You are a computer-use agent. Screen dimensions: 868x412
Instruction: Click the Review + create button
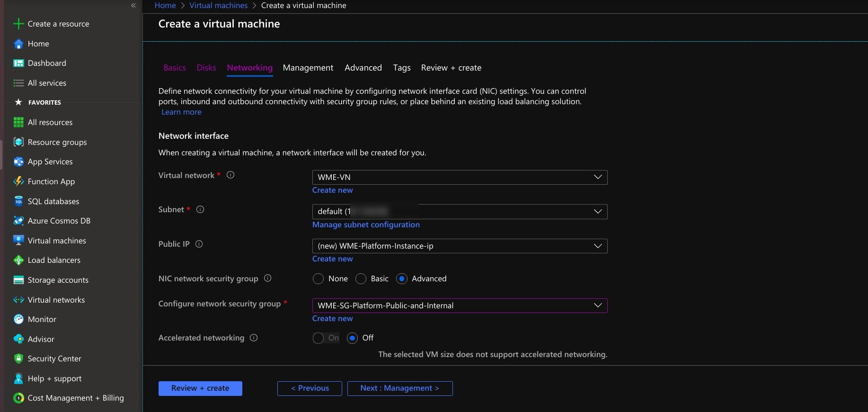pos(200,388)
